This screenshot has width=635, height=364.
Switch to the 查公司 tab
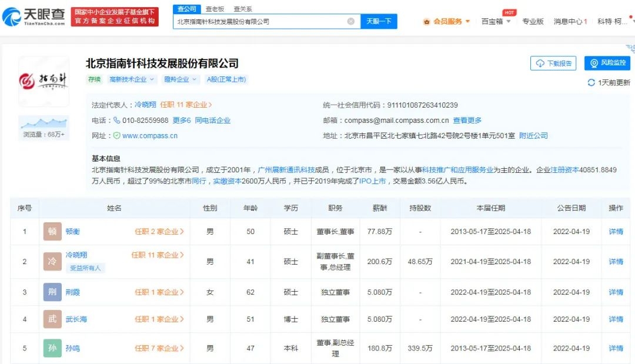click(x=187, y=9)
